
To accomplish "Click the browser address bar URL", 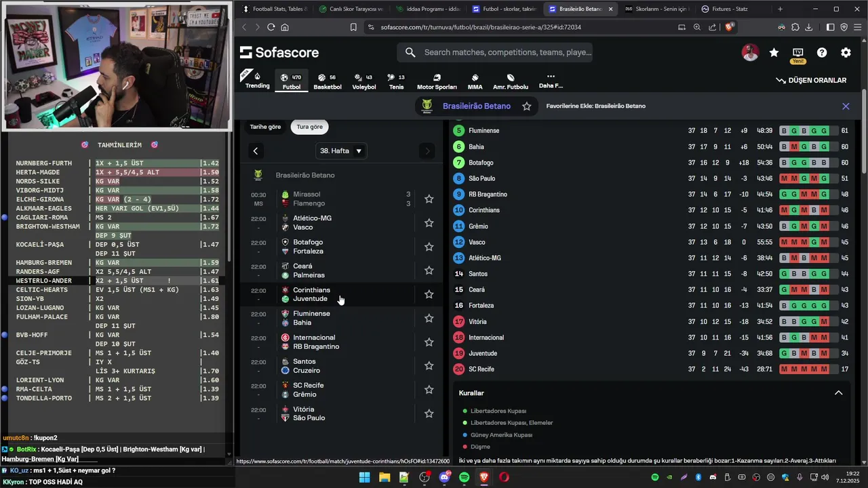I will click(481, 27).
